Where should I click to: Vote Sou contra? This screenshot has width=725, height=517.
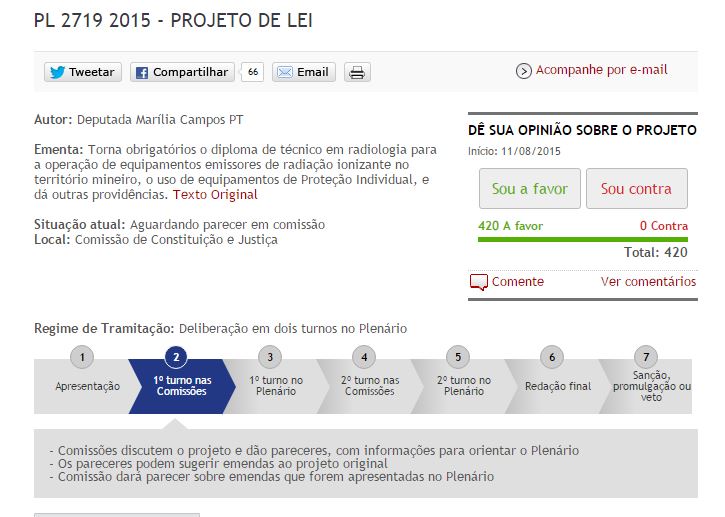click(x=636, y=189)
